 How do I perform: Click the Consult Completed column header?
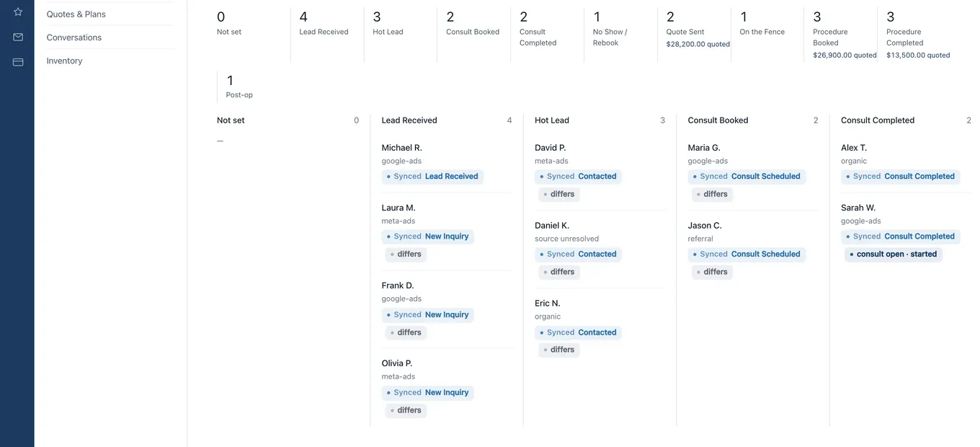click(x=878, y=120)
